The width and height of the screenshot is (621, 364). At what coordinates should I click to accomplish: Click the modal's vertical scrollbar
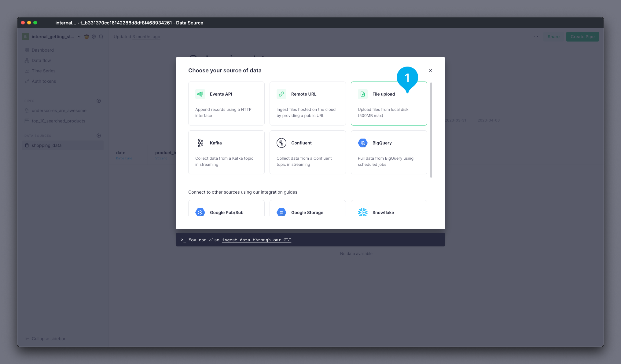pos(431,130)
